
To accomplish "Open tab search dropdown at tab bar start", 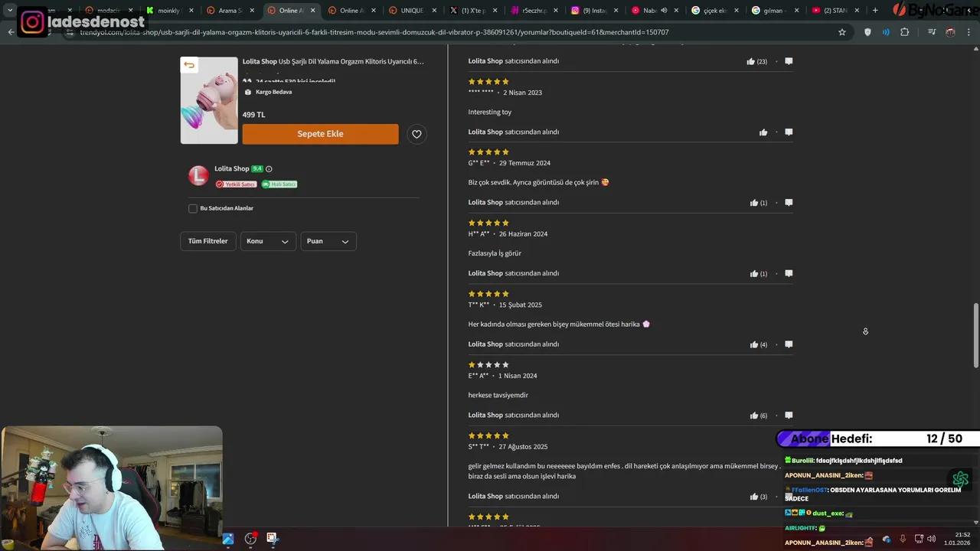I will pyautogui.click(x=10, y=11).
